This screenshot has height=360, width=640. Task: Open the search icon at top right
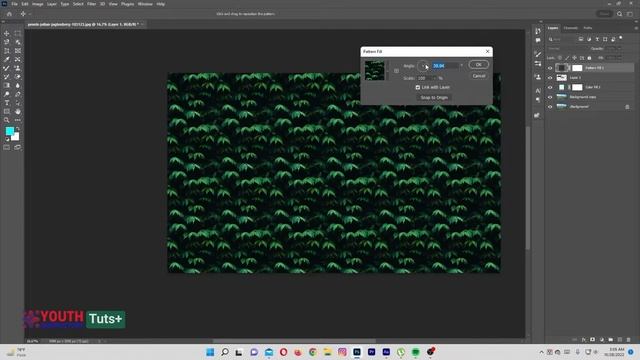coord(620,14)
